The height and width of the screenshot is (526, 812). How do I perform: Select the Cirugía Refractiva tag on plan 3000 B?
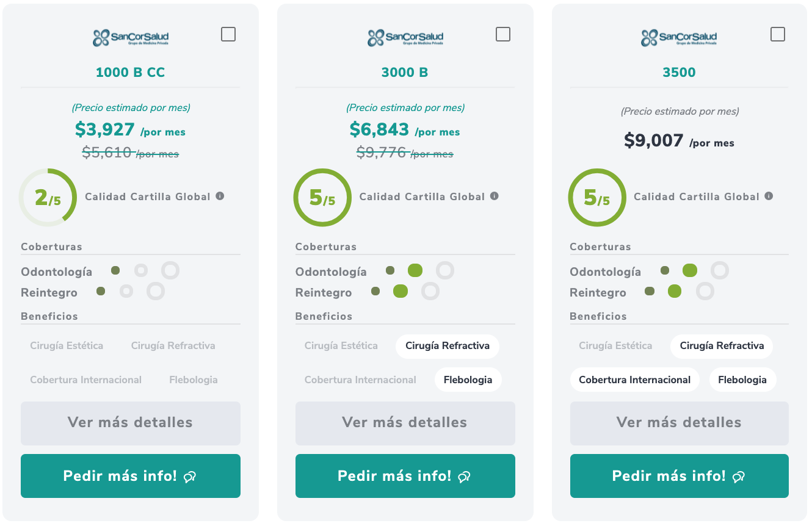point(448,346)
